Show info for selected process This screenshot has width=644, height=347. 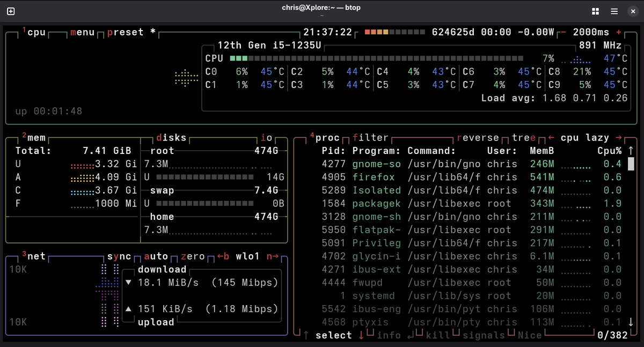click(x=389, y=335)
